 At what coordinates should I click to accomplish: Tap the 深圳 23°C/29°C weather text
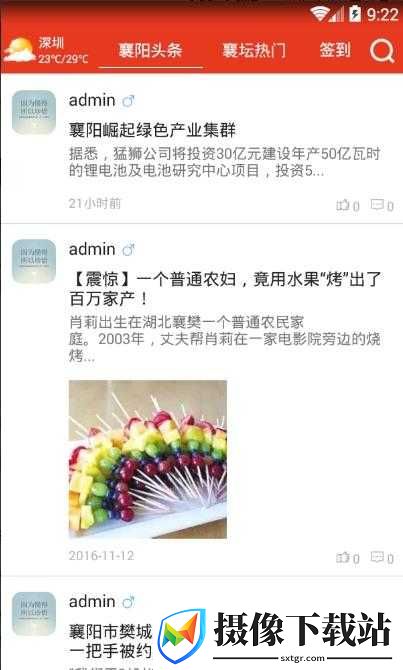point(63,50)
